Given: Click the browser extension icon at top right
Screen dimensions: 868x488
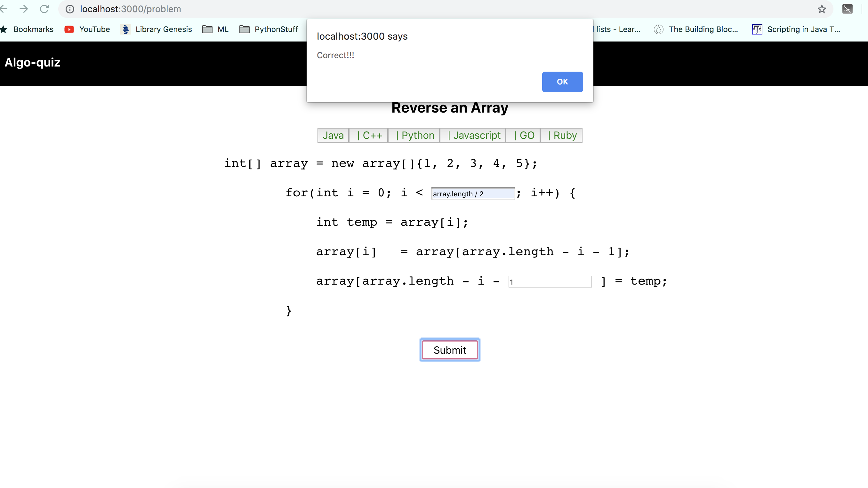Looking at the screenshot, I should tap(847, 9).
